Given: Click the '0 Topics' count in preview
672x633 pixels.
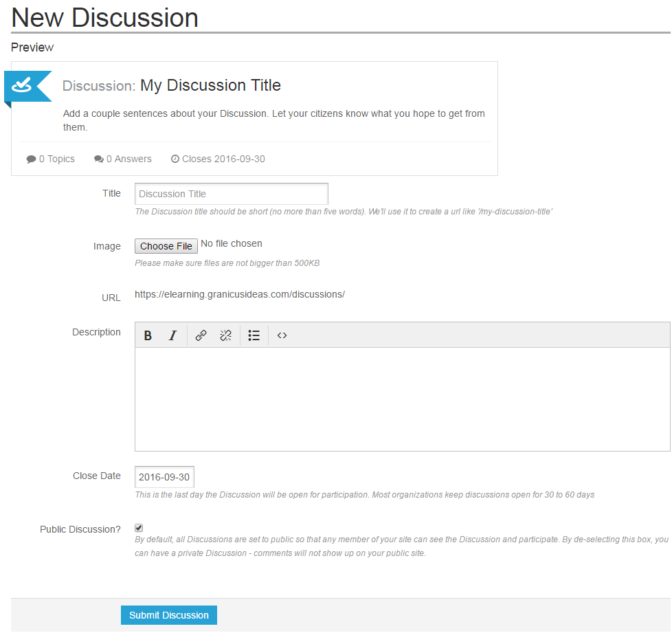Looking at the screenshot, I should coord(56,159).
